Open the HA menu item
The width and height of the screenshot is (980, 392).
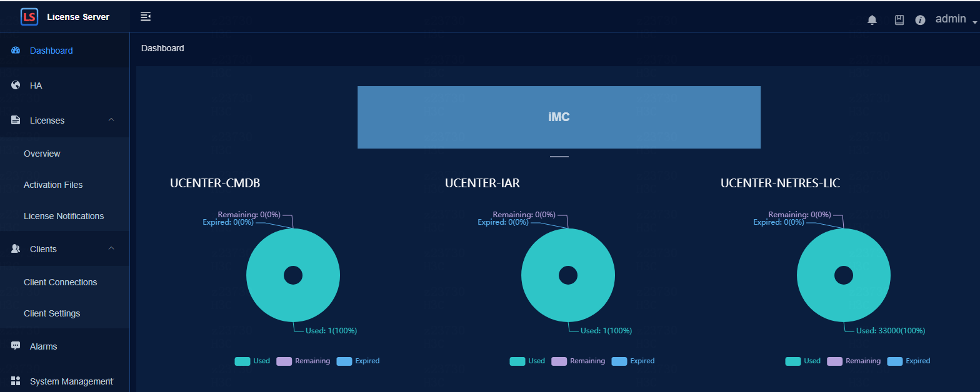[x=65, y=86]
